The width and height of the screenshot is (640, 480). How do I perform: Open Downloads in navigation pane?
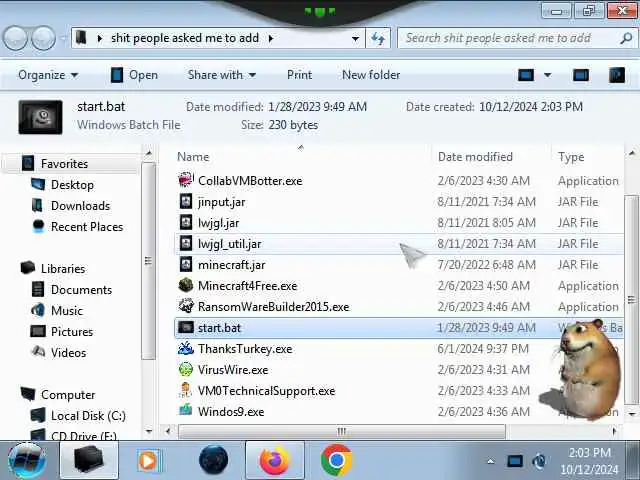click(x=80, y=206)
